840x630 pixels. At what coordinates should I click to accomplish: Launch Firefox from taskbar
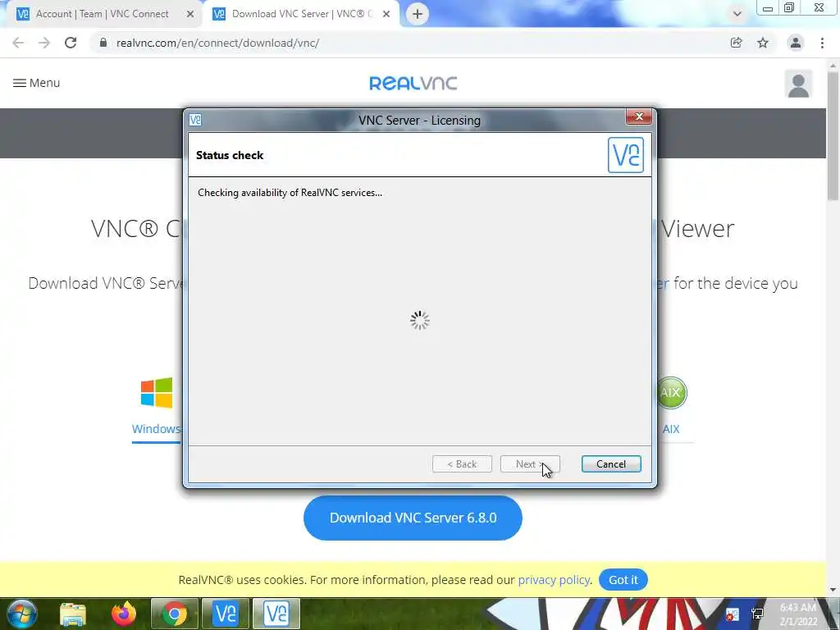point(124,614)
